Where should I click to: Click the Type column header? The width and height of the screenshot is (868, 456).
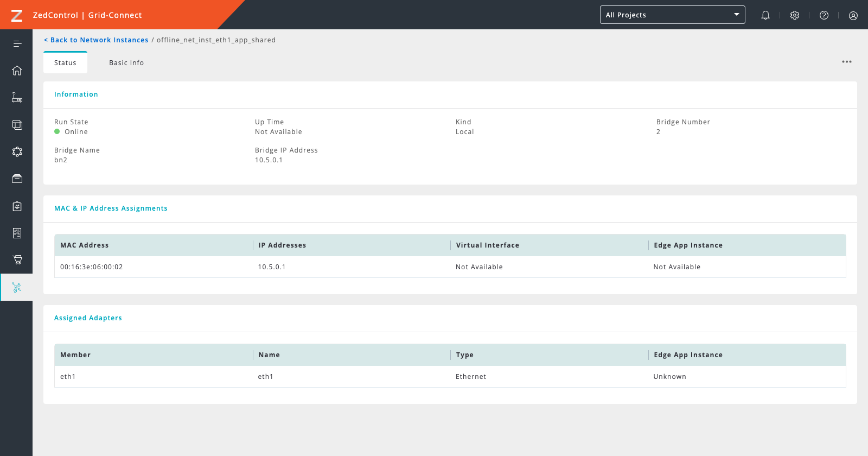click(x=465, y=355)
